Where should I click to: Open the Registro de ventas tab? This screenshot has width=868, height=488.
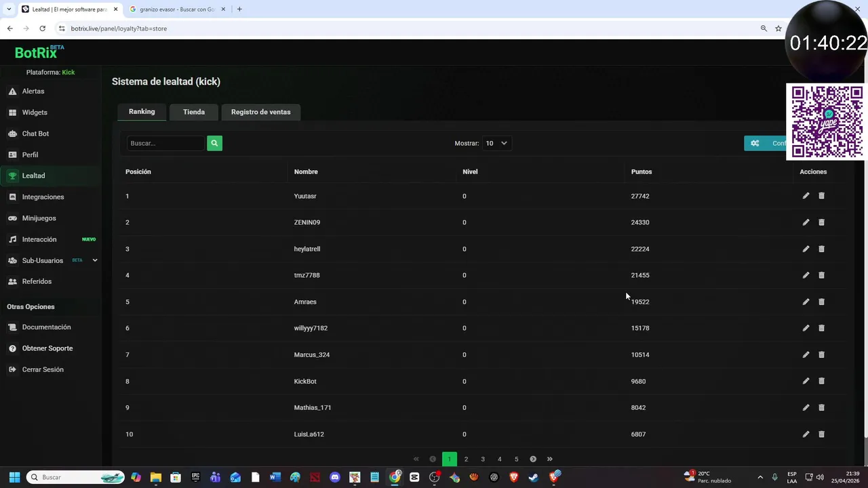pos(260,112)
